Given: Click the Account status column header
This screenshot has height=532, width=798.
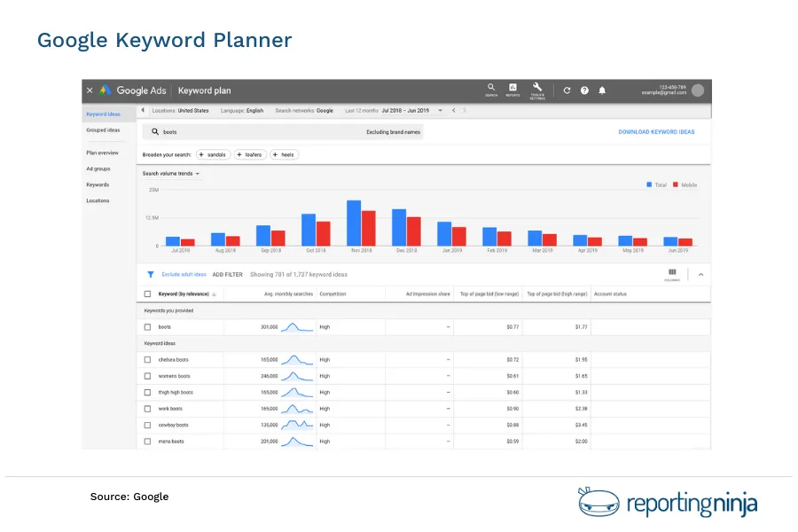Looking at the screenshot, I should (610, 294).
